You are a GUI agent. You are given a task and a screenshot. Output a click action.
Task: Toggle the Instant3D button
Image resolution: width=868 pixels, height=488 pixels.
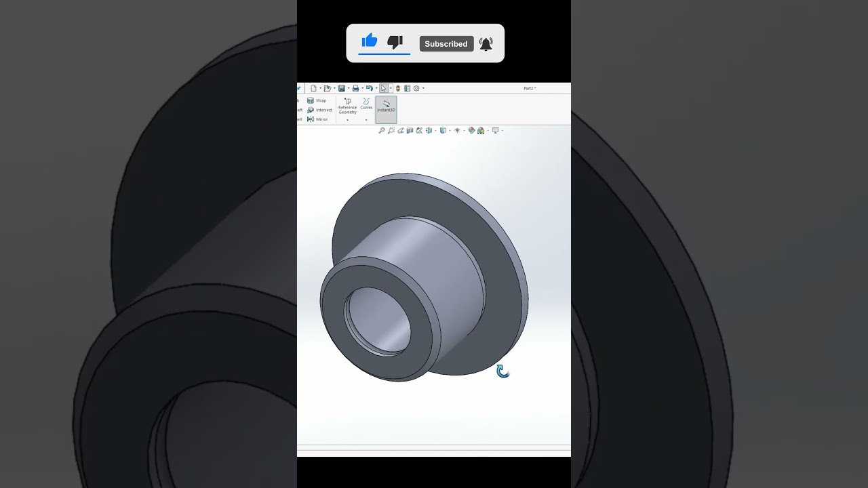(386, 109)
